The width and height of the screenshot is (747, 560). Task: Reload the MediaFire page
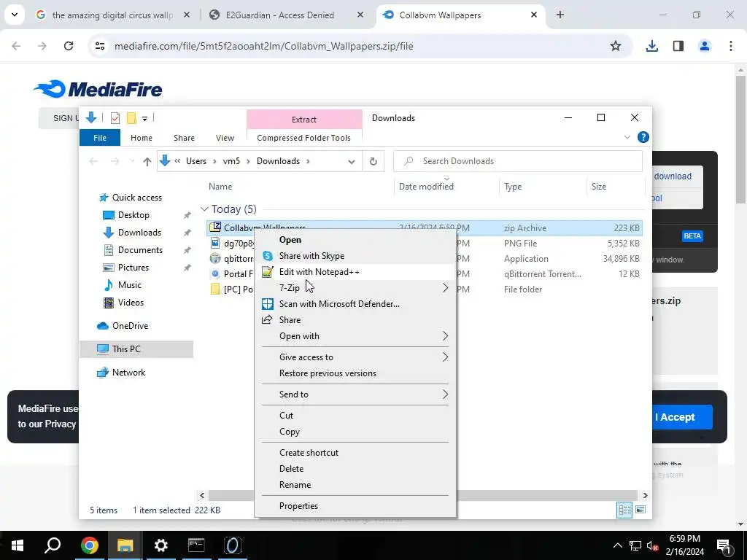click(69, 46)
